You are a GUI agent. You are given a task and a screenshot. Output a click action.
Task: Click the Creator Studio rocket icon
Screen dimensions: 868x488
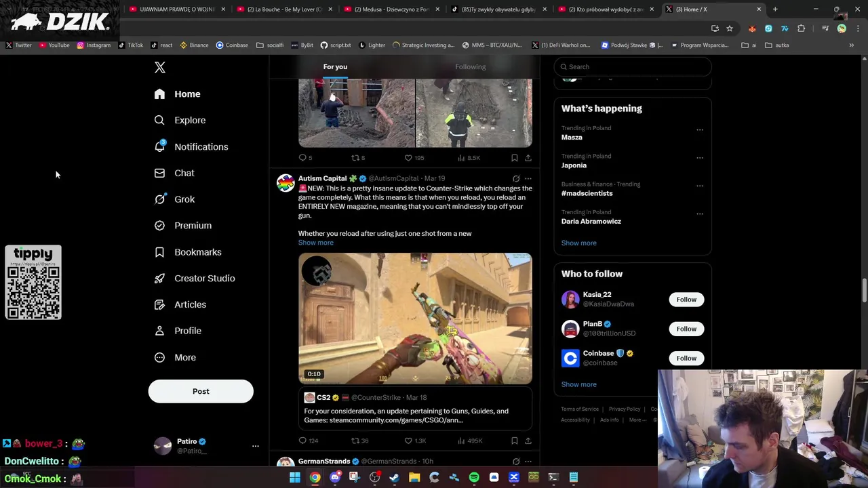(159, 279)
